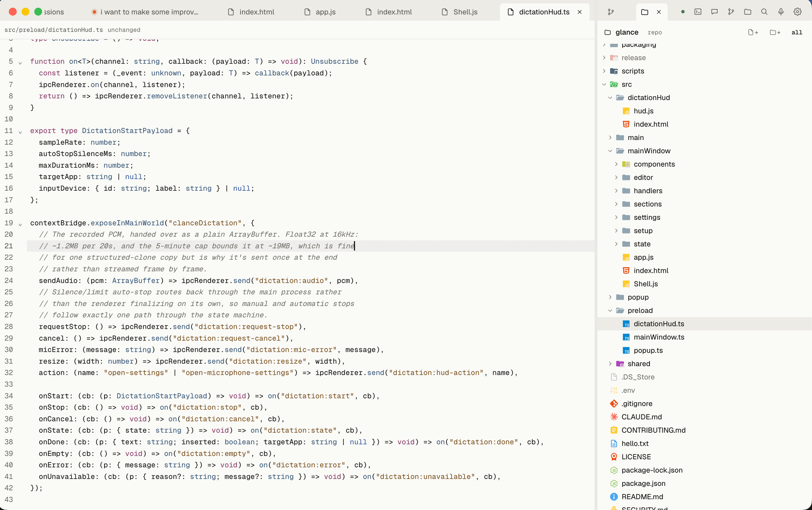The height and width of the screenshot is (510, 812).
Task: Collapse the dictationHud folder
Action: coord(610,98)
